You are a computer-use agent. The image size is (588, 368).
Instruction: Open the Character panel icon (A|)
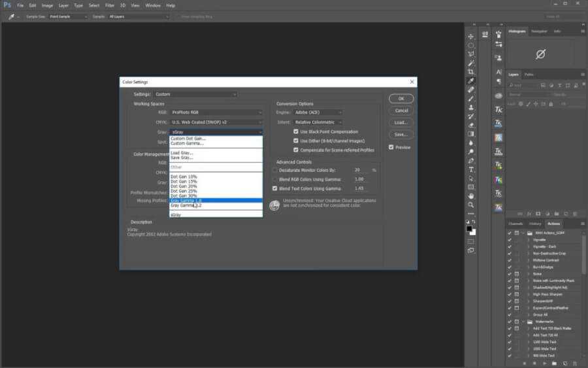point(498,72)
